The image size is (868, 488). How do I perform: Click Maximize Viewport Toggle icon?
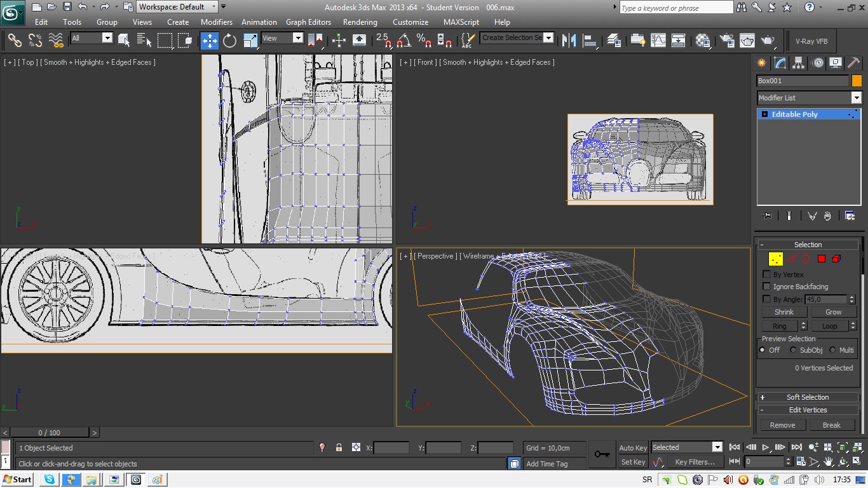click(x=857, y=461)
